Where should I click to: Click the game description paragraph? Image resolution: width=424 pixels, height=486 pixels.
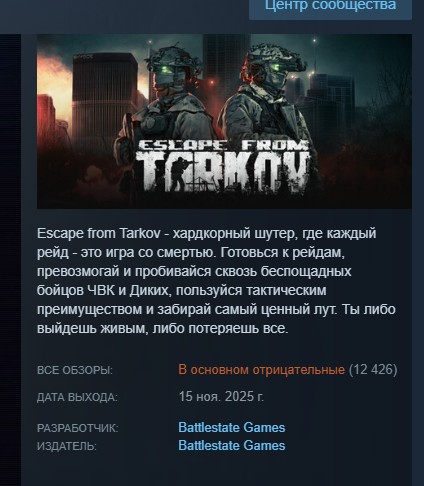pos(216,281)
